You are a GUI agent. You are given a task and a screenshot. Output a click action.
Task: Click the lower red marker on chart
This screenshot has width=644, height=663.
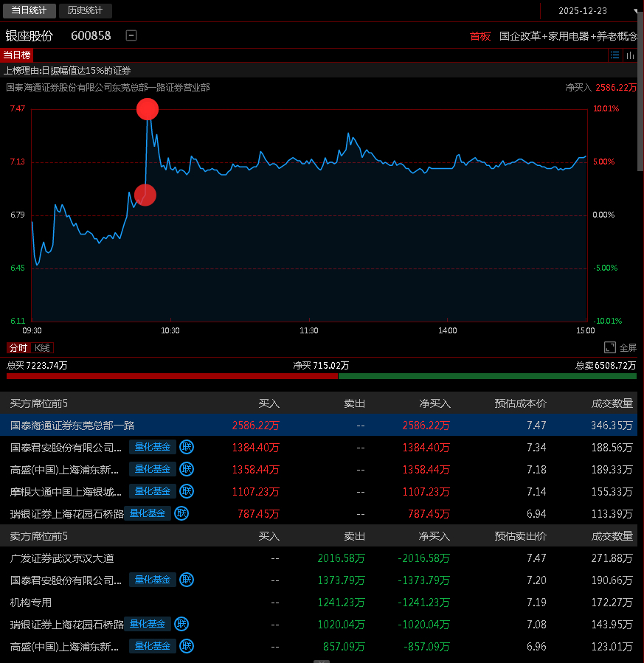pos(145,195)
